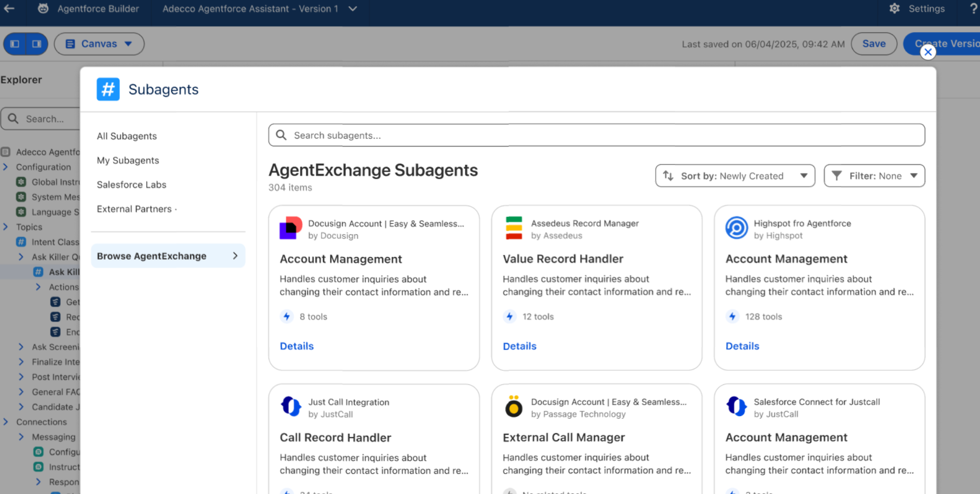The image size is (980, 494).
Task: Click lightning icon next to 8 tools
Action: [287, 316]
